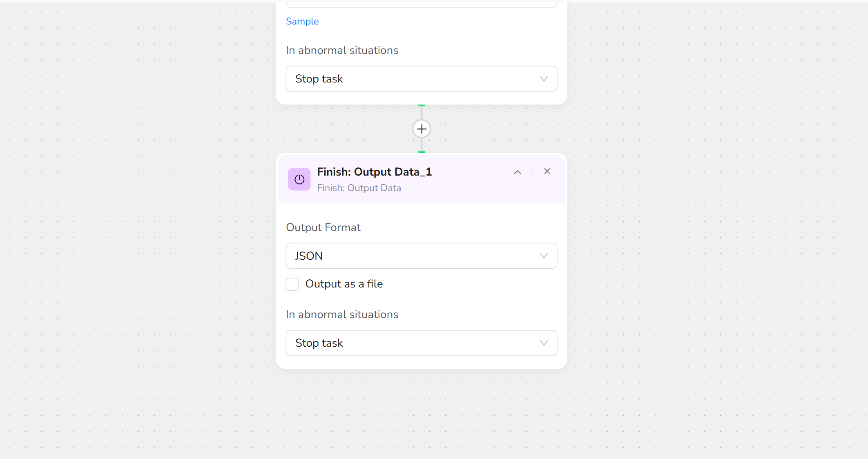Image resolution: width=868 pixels, height=459 pixels.
Task: Click the Output as a file label text
Action: pyautogui.click(x=344, y=284)
